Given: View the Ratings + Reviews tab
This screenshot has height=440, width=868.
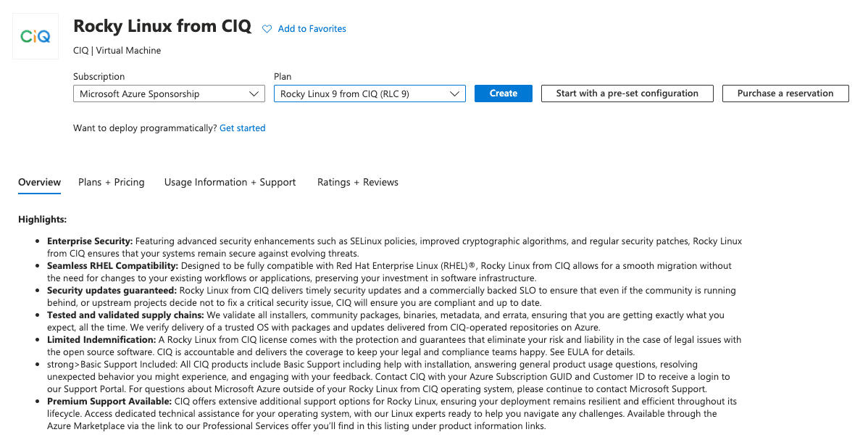Looking at the screenshot, I should coord(358,183).
